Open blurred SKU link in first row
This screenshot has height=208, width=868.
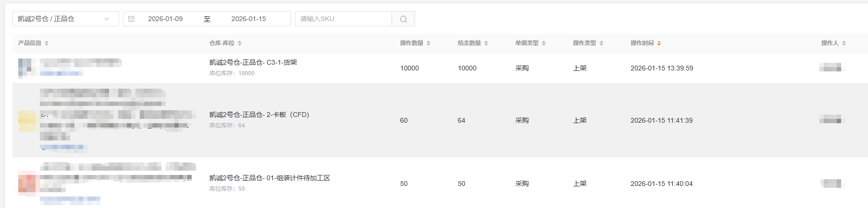61,73
